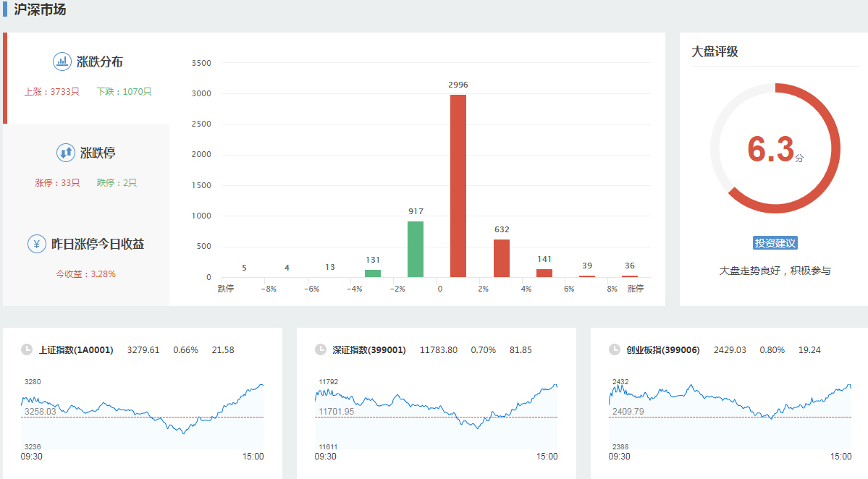The width and height of the screenshot is (868, 479).
Task: Click the red bar labeled 632
Action: pos(502,258)
